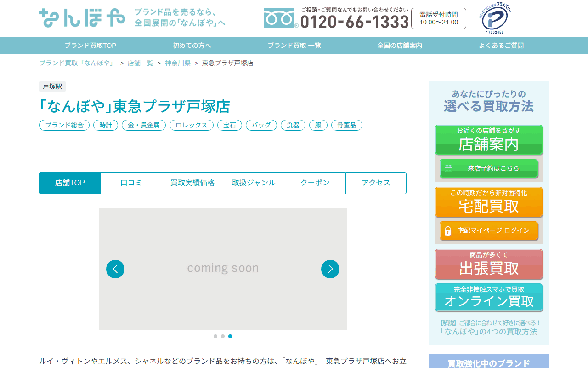This screenshot has height=368, width=588.
Task: Click the free-dial phone icon
Action: pyautogui.click(x=280, y=18)
